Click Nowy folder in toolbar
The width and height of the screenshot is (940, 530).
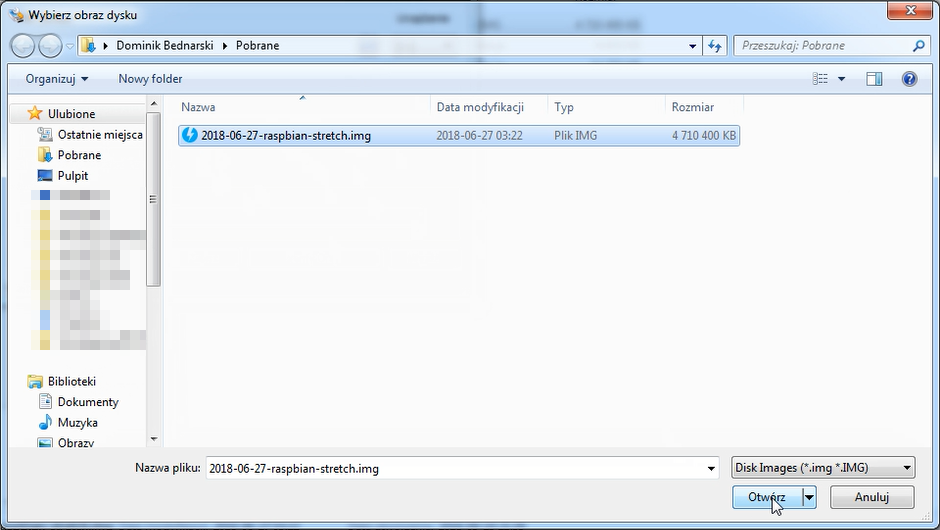pyautogui.click(x=150, y=79)
